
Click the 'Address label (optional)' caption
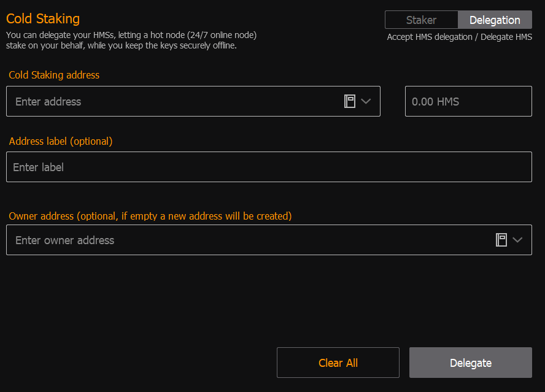point(61,141)
